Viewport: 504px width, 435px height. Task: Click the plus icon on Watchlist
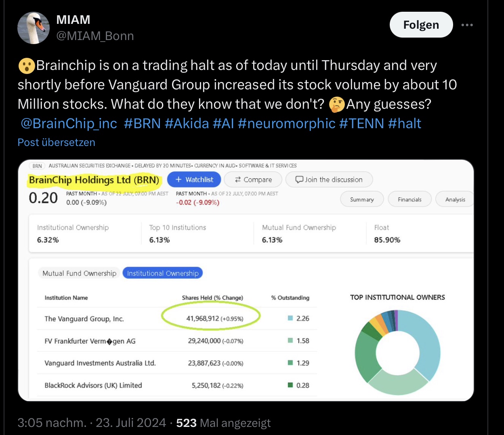pos(178,179)
